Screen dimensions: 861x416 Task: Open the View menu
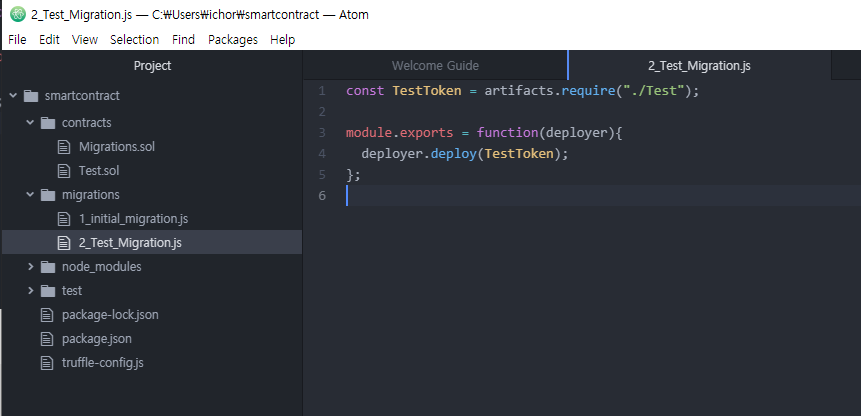click(x=85, y=40)
